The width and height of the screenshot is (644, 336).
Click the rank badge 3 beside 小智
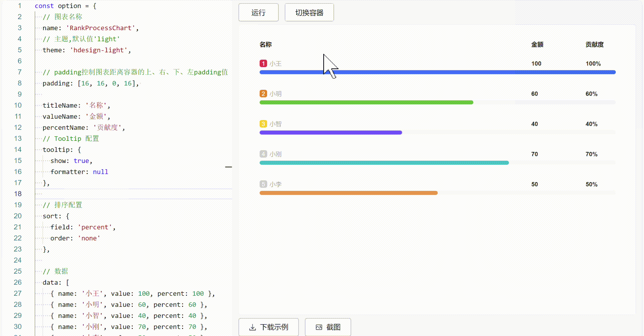coord(263,124)
